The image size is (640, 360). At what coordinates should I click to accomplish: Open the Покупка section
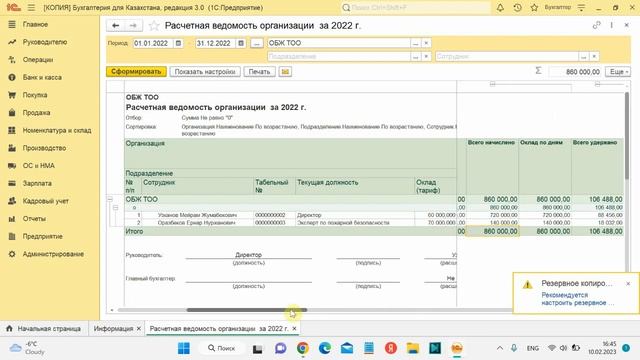pyautogui.click(x=35, y=95)
